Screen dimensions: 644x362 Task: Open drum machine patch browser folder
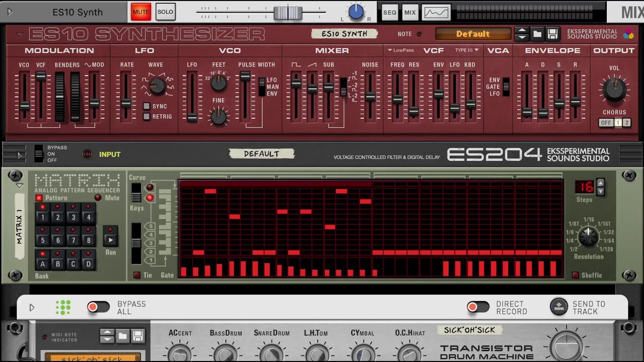[x=123, y=336]
